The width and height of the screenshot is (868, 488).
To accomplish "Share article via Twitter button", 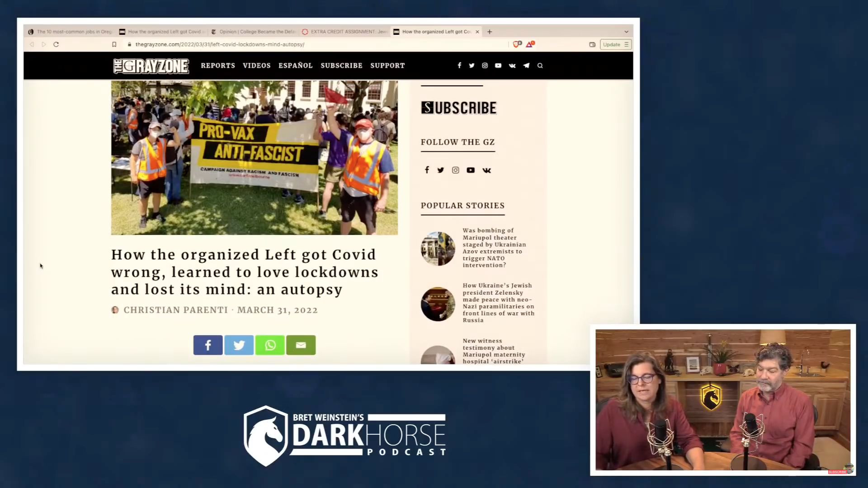I will click(x=239, y=345).
